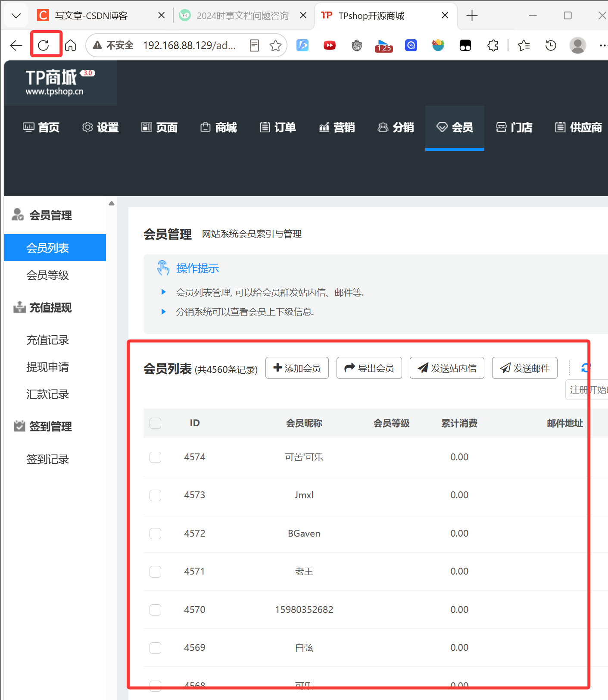Open the 供应商 navigation menu
The width and height of the screenshot is (608, 700).
[578, 128]
